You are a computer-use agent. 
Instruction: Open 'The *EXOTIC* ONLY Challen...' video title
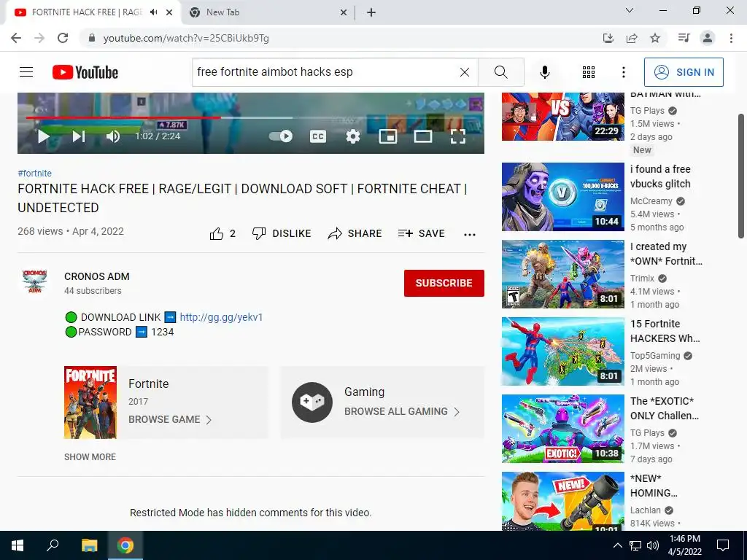click(664, 408)
